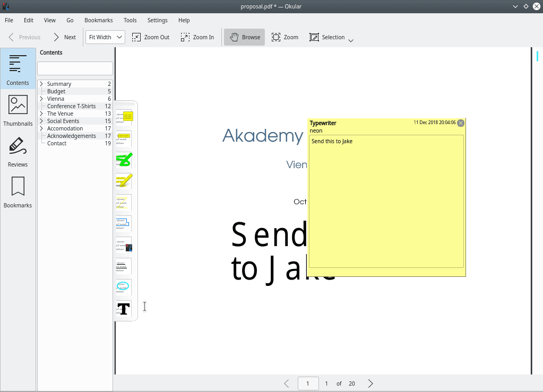Click the Zoom In toolbar button
Viewport: 543px width, 392px height.
(197, 37)
